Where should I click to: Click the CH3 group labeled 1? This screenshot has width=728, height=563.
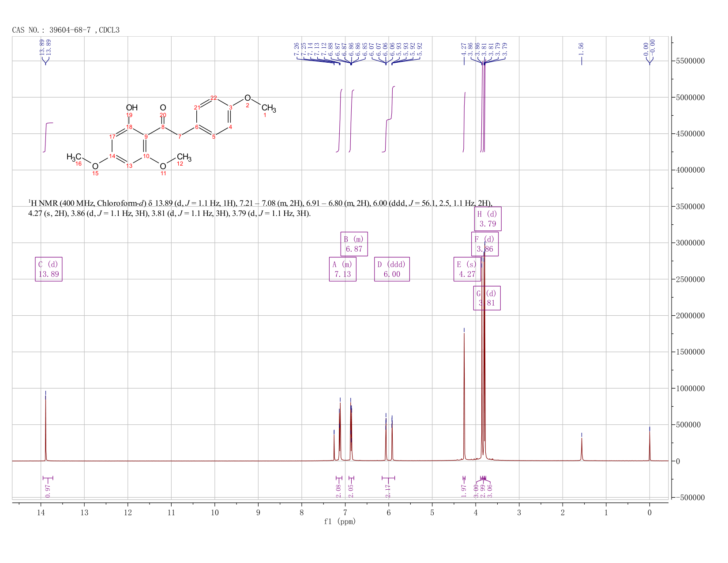coord(268,108)
